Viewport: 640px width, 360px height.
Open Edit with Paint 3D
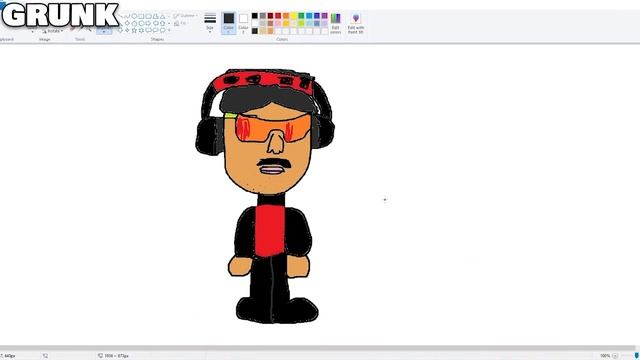(x=356, y=23)
